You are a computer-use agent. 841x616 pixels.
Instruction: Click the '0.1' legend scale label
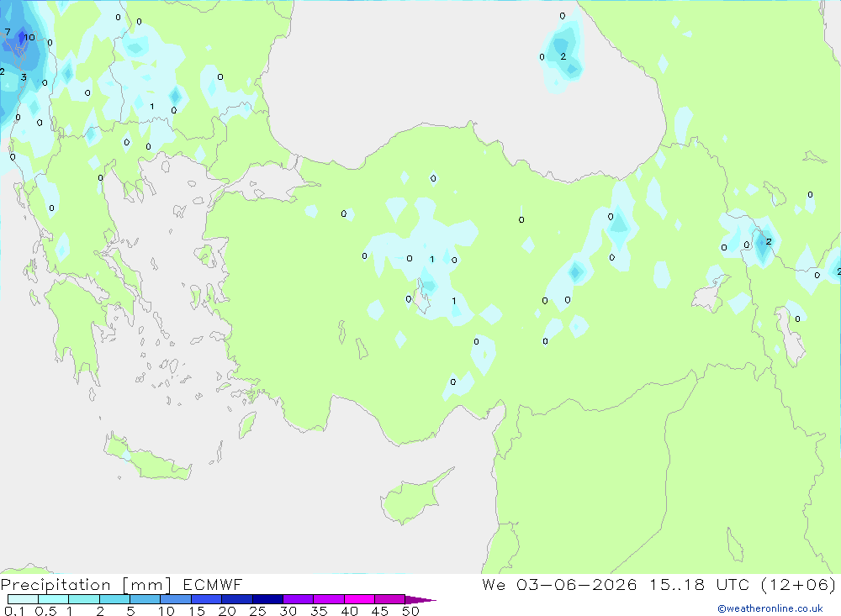14,611
